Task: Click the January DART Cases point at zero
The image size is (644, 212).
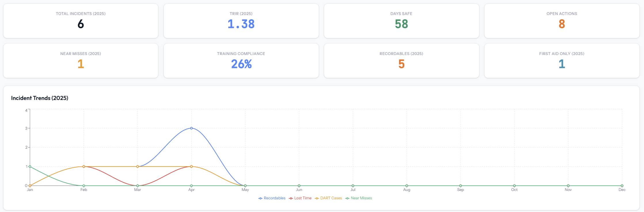Action: click(x=30, y=186)
